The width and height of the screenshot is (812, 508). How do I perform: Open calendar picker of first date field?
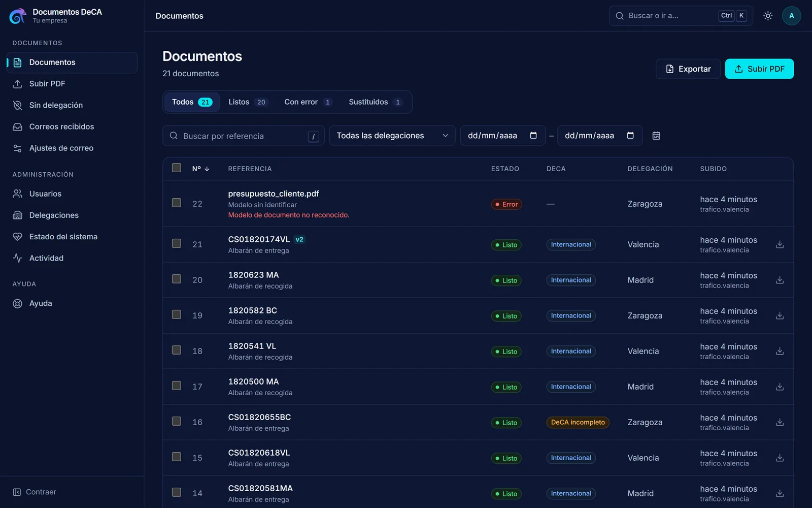click(x=533, y=135)
